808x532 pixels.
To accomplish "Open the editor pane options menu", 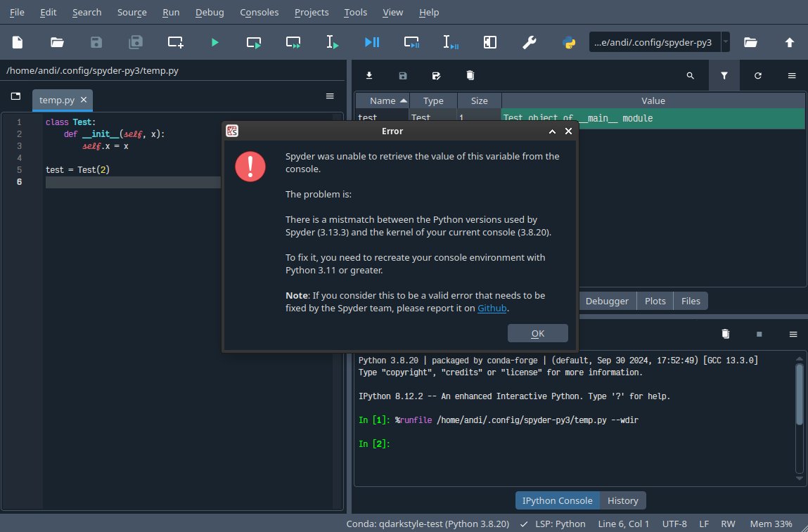I will coord(330,96).
